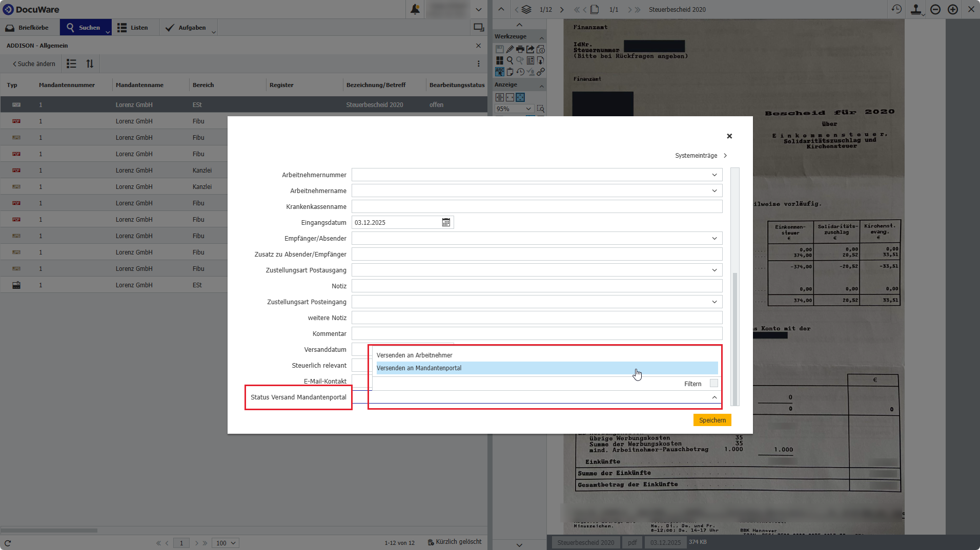The width and height of the screenshot is (980, 550).
Task: Open the Zustellungsart Posteingang dropdown
Action: [714, 302]
